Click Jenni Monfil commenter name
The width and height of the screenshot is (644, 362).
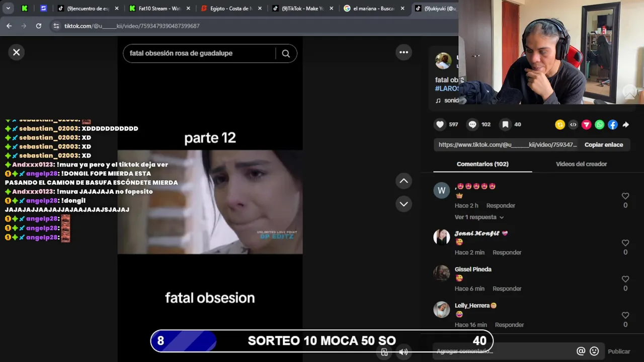477,233
